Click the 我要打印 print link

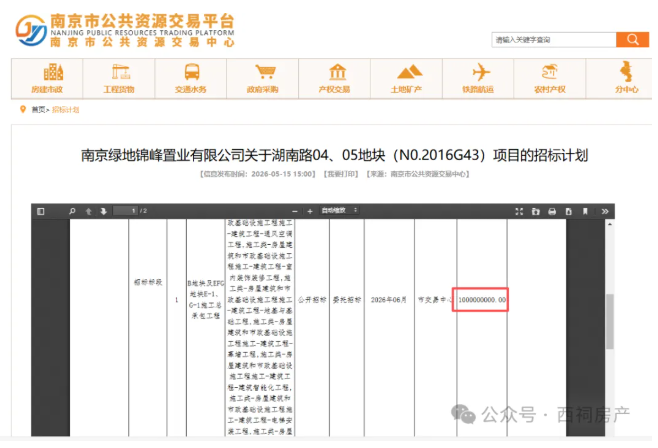[x=341, y=174]
